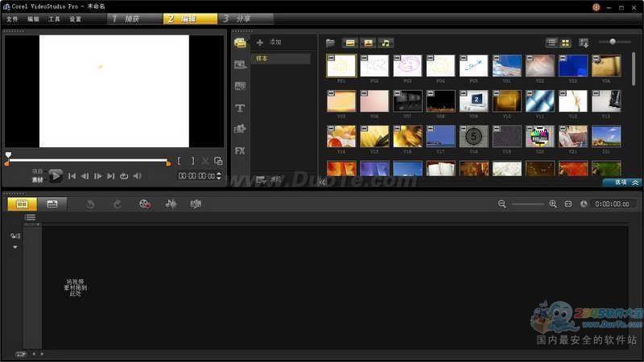Open the Title (T) library
Viewport: 644px width, 362px height.
pos(240,108)
